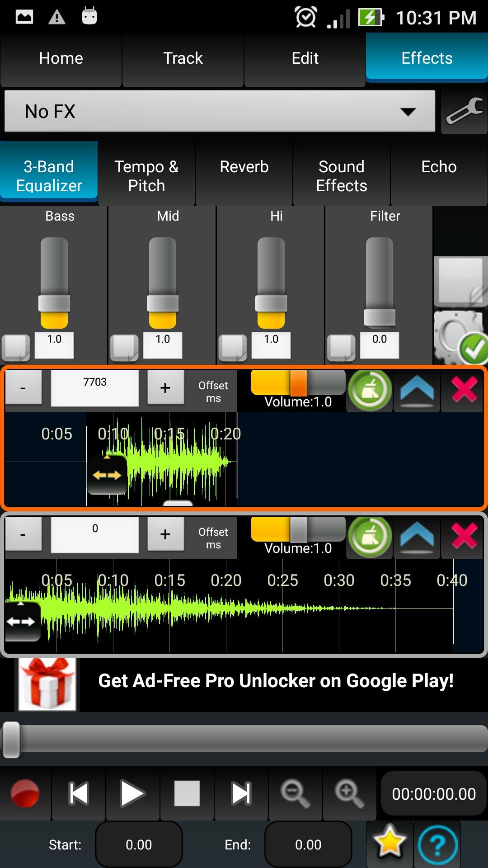Screen dimensions: 488x868
Task: Tap the 00:00:00.00 time counter
Action: click(434, 794)
